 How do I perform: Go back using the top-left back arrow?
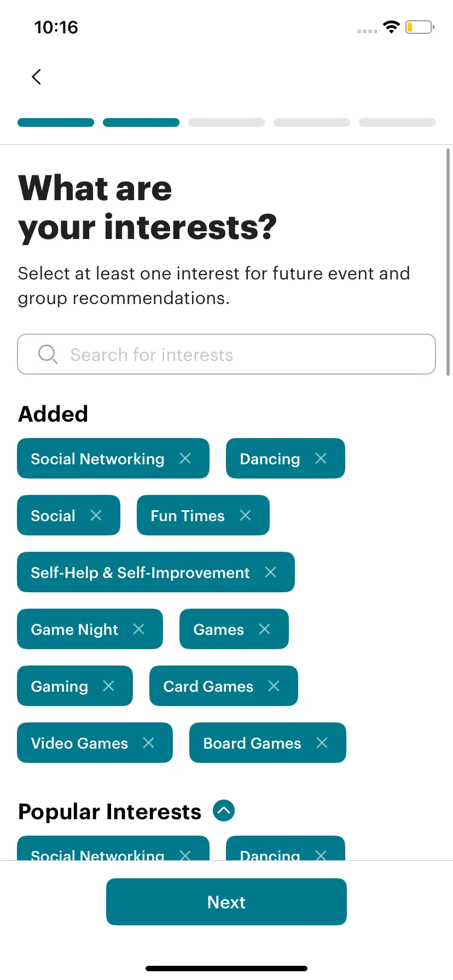coord(37,77)
